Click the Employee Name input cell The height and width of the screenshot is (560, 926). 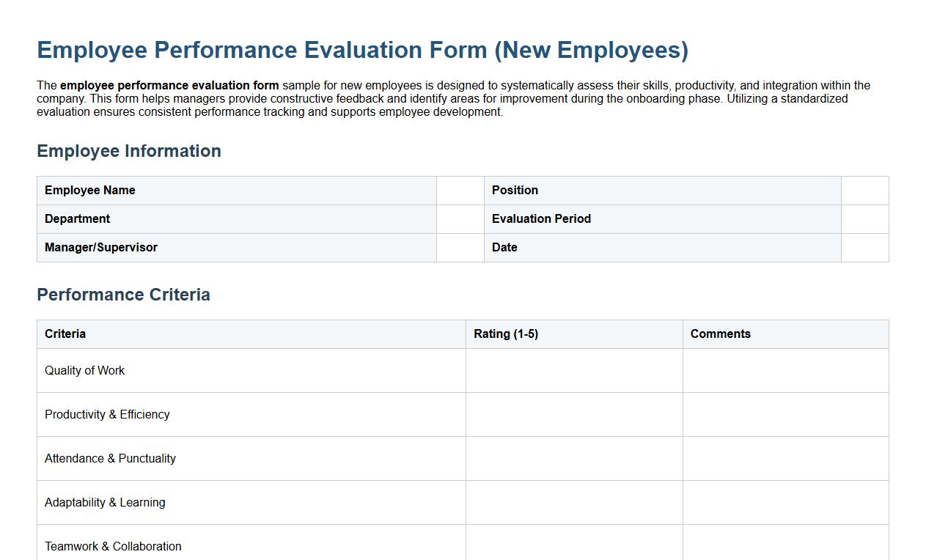[x=460, y=190]
